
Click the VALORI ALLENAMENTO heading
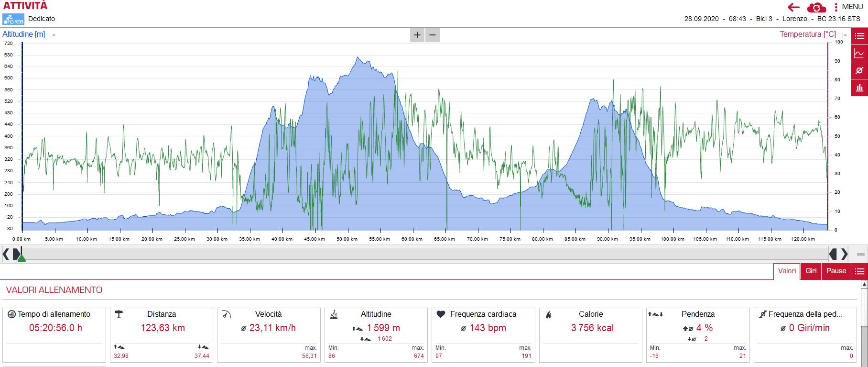(x=54, y=290)
